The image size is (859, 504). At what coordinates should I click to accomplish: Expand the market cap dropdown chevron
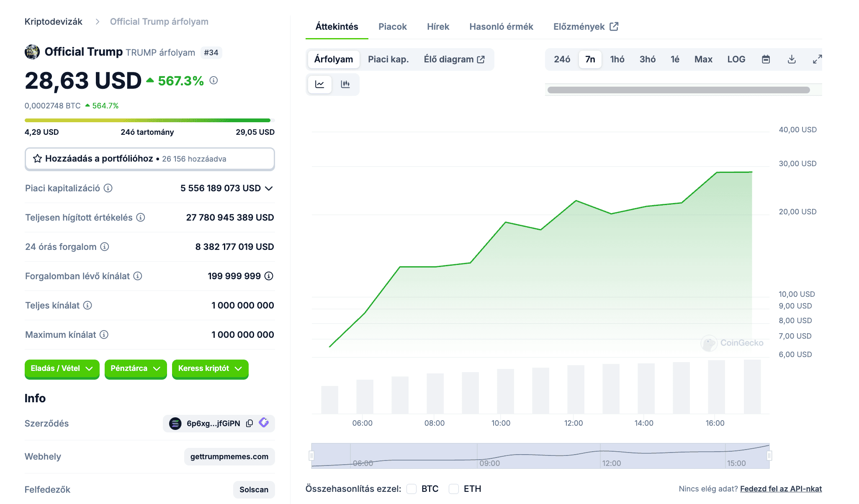pyautogui.click(x=269, y=188)
